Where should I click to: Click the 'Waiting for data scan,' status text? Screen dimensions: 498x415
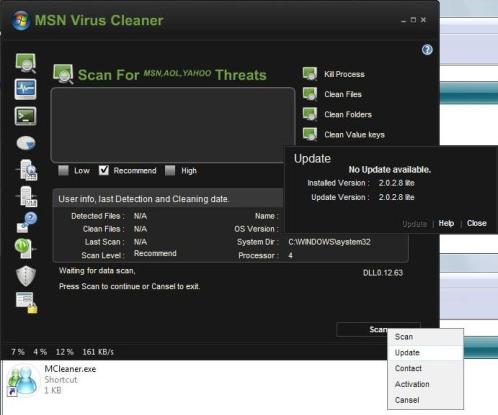[x=97, y=271]
